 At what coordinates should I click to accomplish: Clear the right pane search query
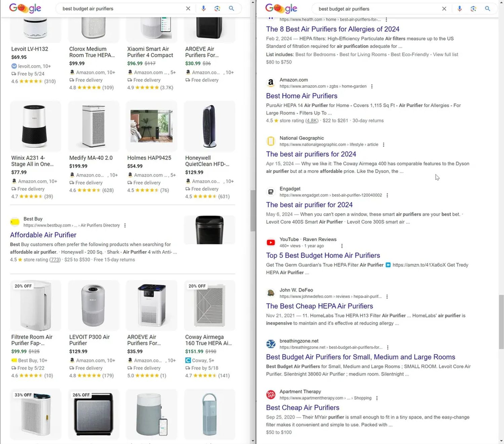(x=444, y=9)
